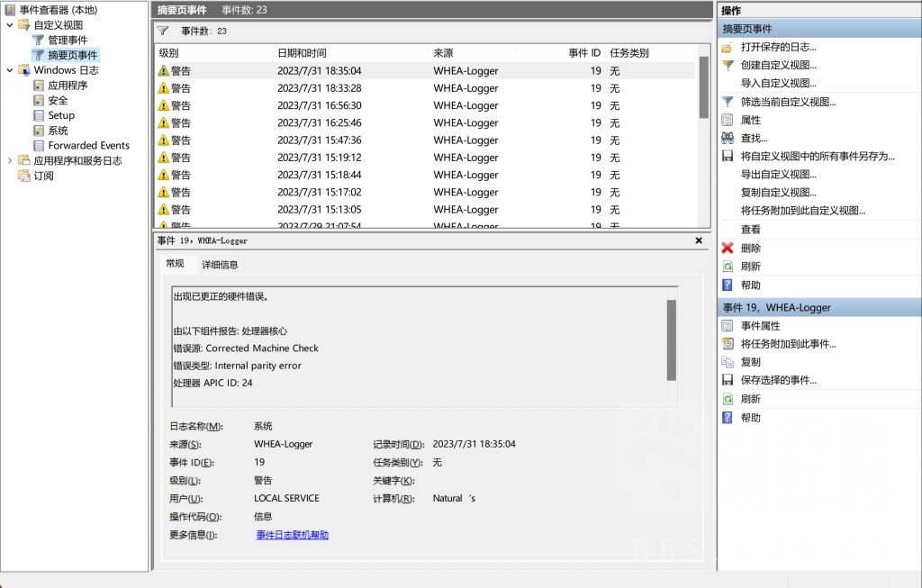922x588 pixels.
Task: Open properties for Event 19
Action: [x=765, y=325]
